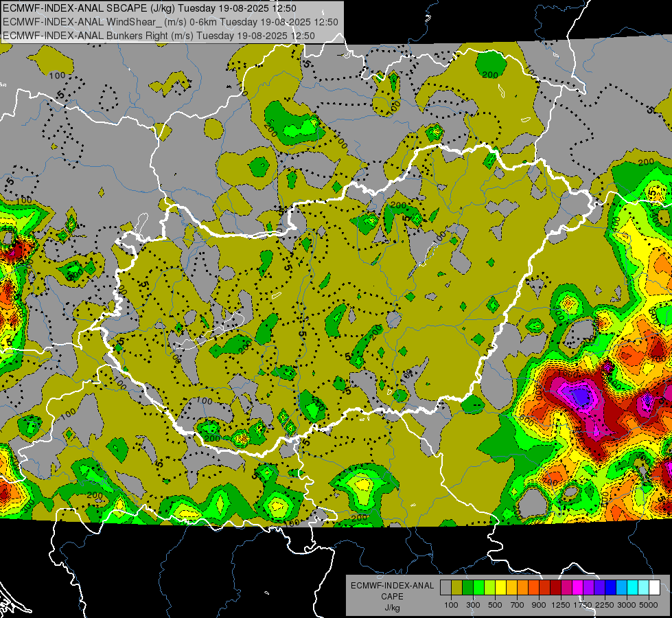Select the dark red swatch left of 1250
This screenshot has width=672, height=618.
tap(555, 588)
